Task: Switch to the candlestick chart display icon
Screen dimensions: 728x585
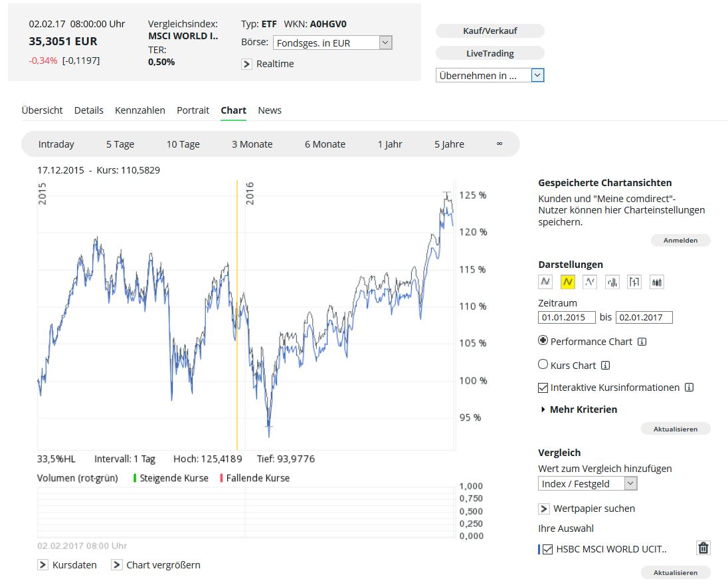Action: coord(657,282)
